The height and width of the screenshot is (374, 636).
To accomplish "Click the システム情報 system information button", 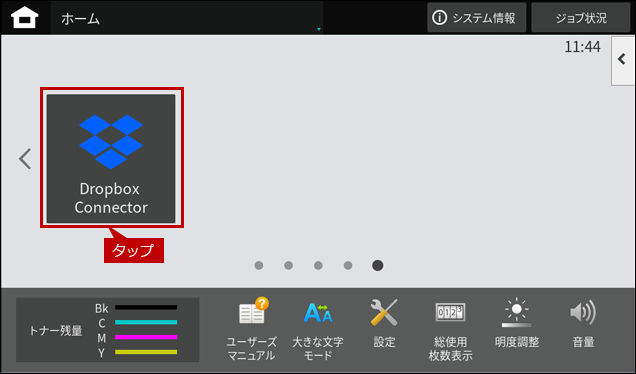I will pos(477,17).
